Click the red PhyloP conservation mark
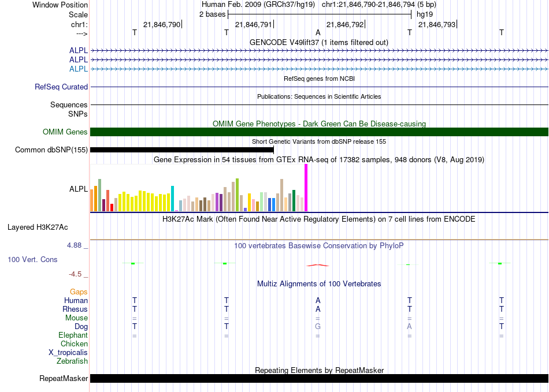This screenshot has width=549, height=392. coord(318,266)
